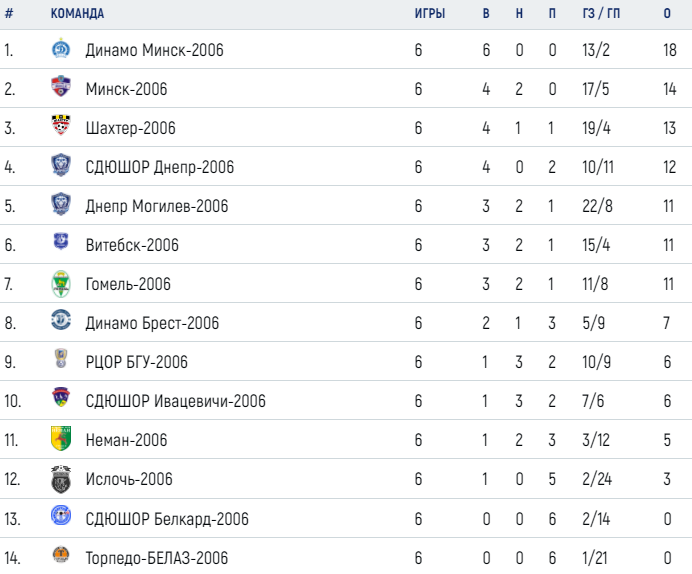Open the РЦОР БГУ-2006 team name
The height and width of the screenshot is (574, 692).
136,362
